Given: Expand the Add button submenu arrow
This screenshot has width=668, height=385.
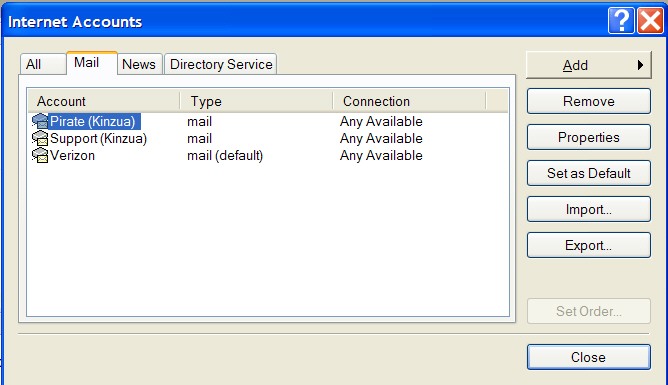Looking at the screenshot, I should point(640,65).
